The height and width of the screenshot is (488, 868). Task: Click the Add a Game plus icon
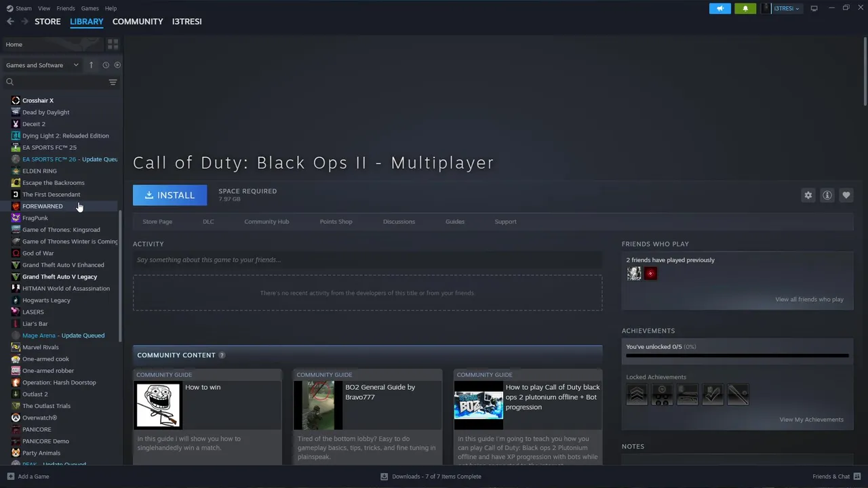pyautogui.click(x=10, y=476)
